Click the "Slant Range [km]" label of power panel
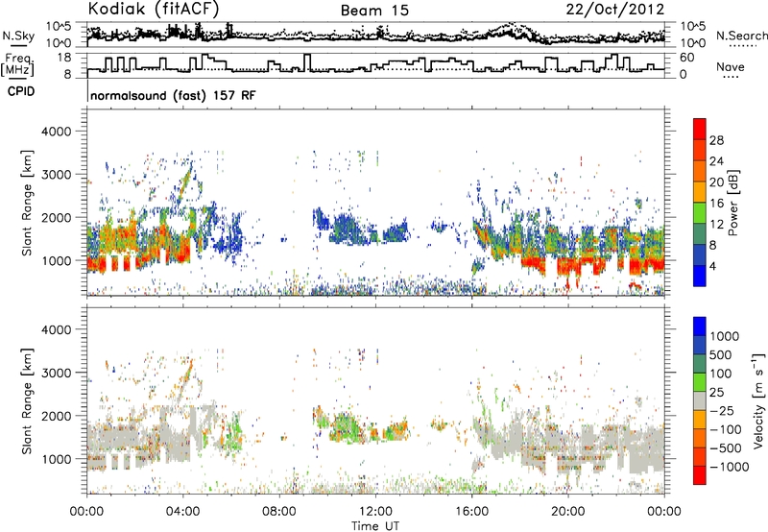Screen dimensions: 768x532 pos(27,203)
